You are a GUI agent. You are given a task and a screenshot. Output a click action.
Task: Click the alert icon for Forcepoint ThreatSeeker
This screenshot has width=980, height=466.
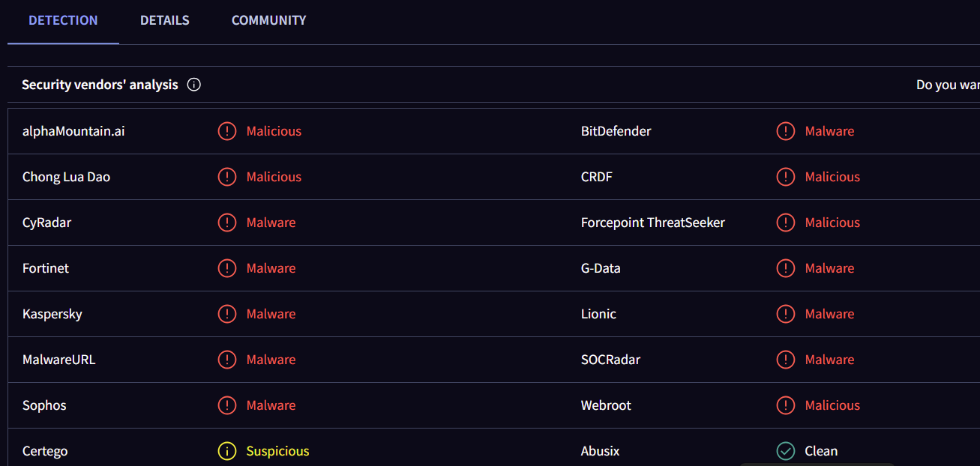(x=786, y=223)
